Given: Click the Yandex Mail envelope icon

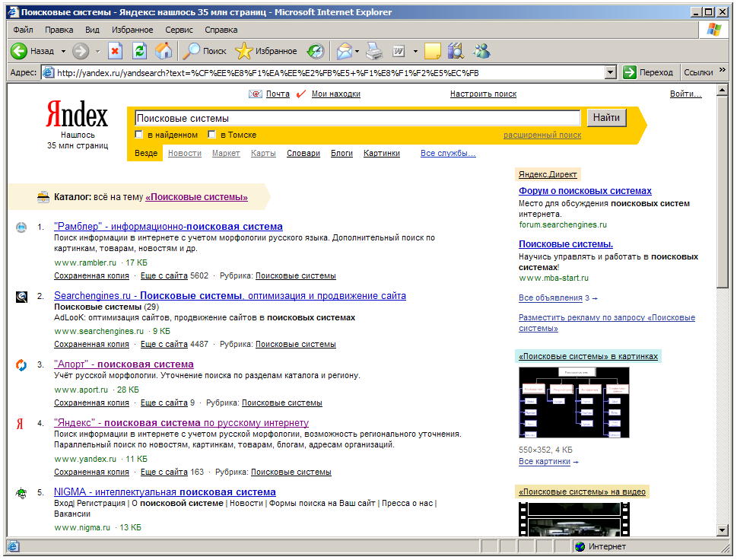Looking at the screenshot, I should tap(256, 94).
